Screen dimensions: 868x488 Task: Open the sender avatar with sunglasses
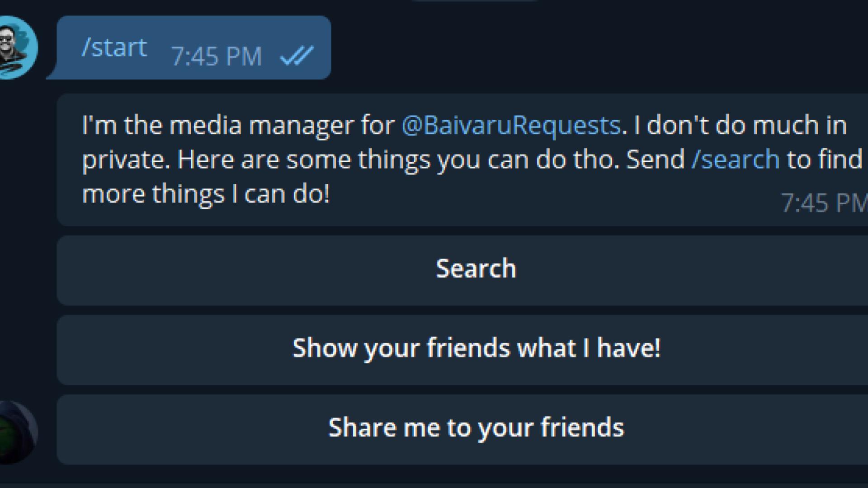(x=17, y=47)
